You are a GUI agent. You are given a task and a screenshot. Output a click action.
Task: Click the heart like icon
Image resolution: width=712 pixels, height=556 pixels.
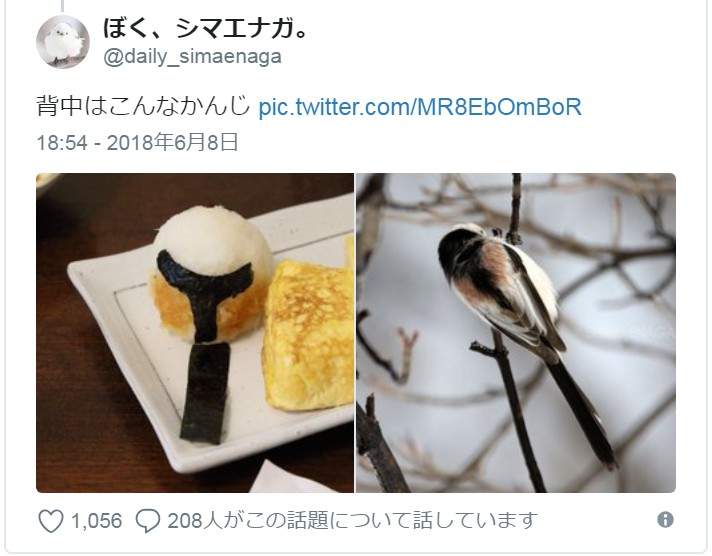pos(50,521)
